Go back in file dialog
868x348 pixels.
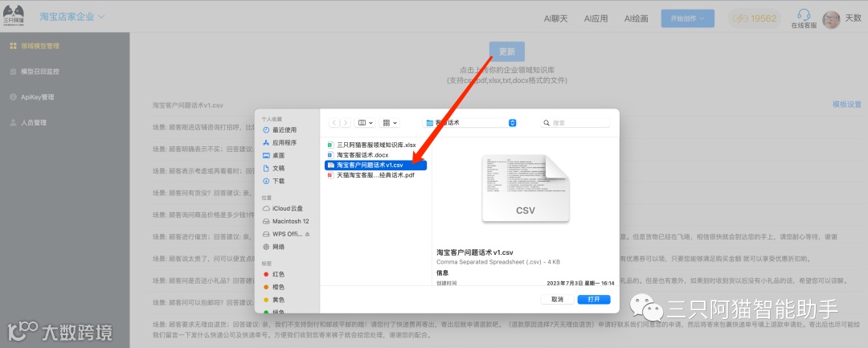click(334, 123)
